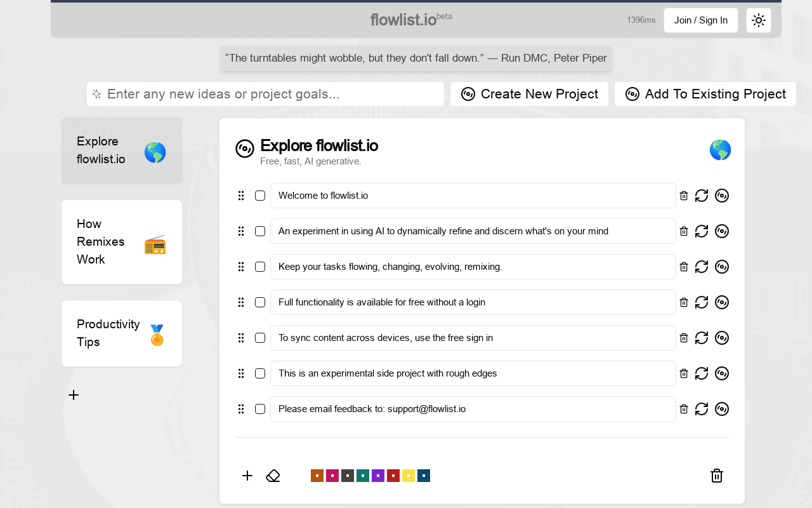Viewport: 812px width, 508px height.
Task: Refresh the 'experimental side project' task
Action: (x=702, y=373)
